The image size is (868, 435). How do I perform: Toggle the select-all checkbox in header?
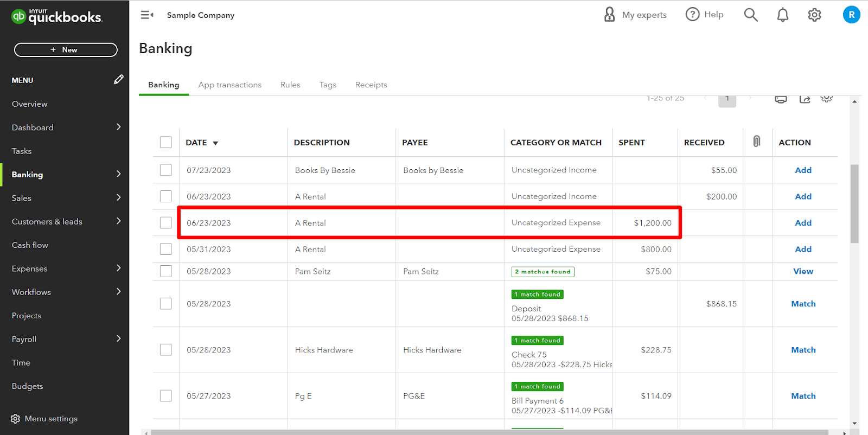pos(166,142)
